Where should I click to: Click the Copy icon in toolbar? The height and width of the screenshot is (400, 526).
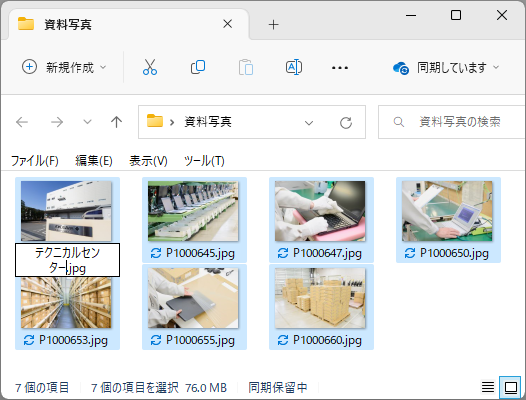coord(198,67)
